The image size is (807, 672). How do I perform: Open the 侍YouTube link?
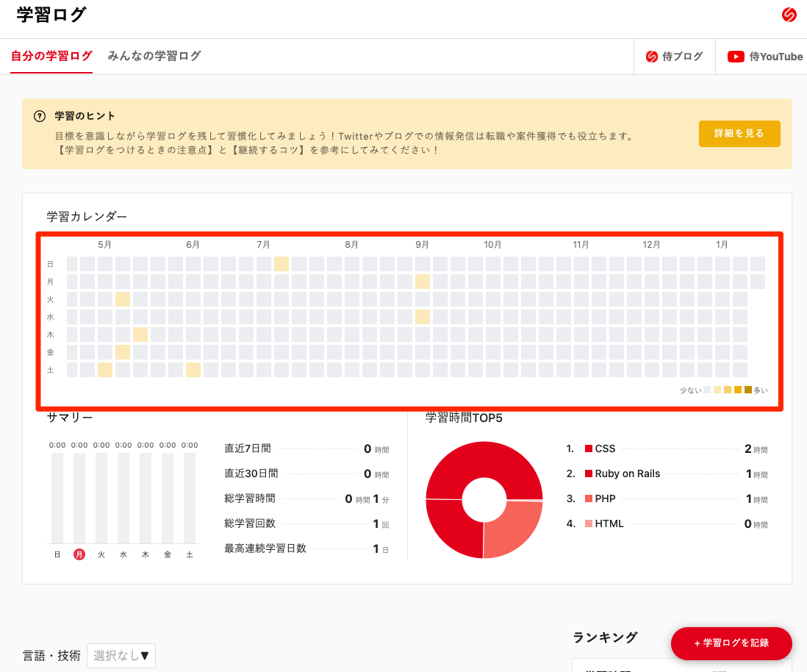point(764,56)
